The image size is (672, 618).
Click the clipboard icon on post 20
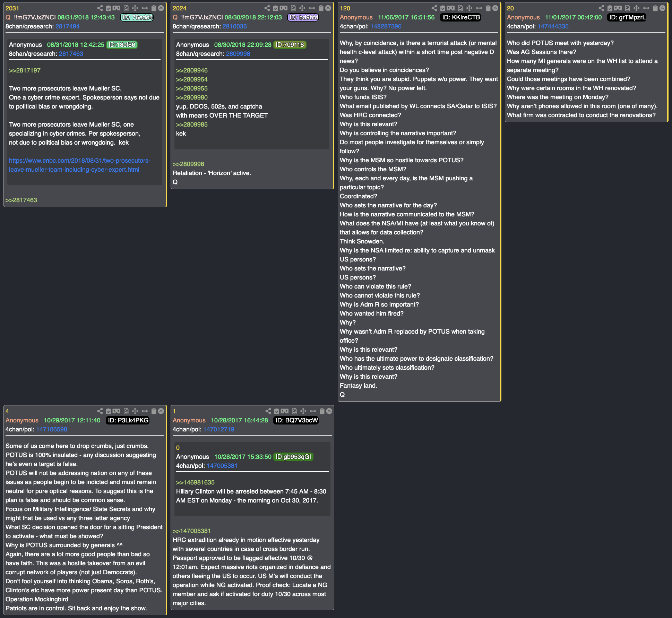click(x=655, y=8)
